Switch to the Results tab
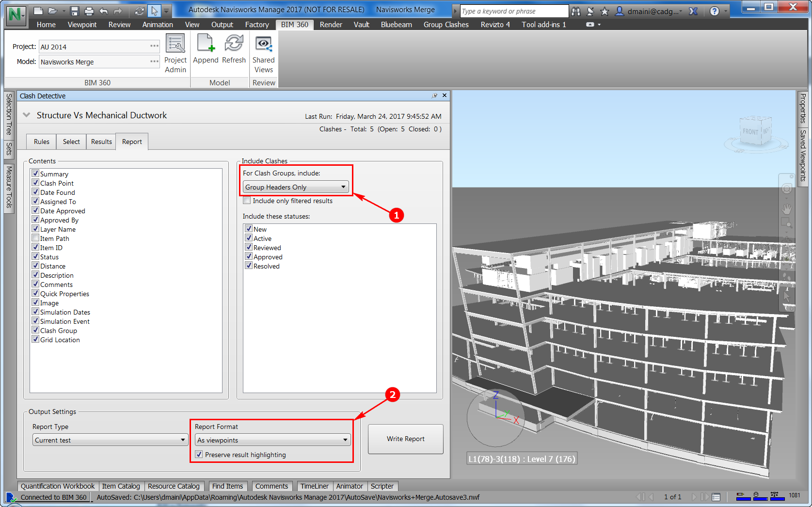Viewport: 812px width, 507px height. tap(101, 142)
